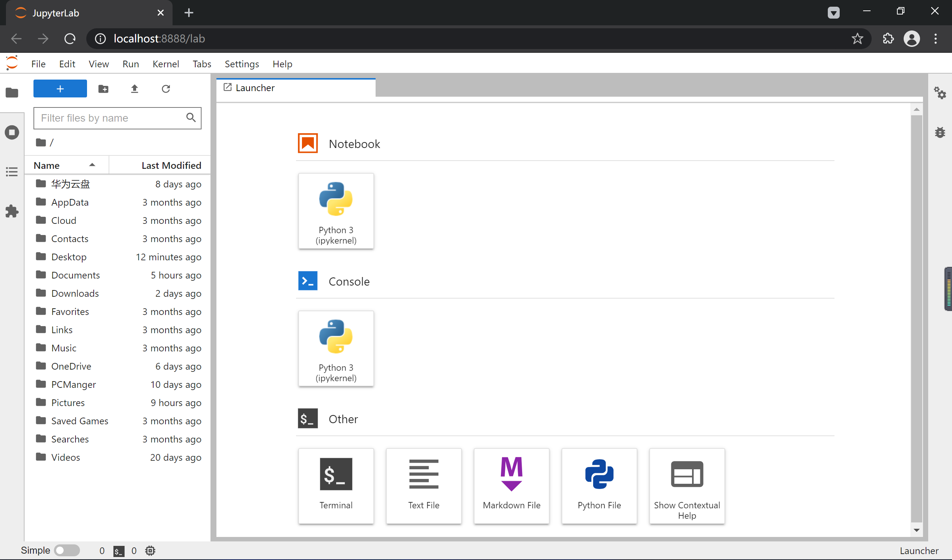Click the JupyterLab logo in the menu bar
The width and height of the screenshot is (952, 560).
tap(12, 63)
